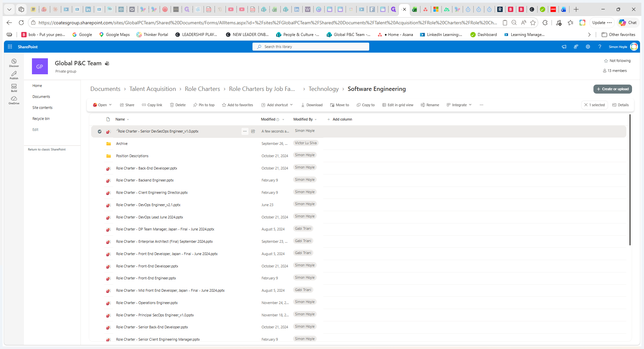Screen dimensions: 644x349
Task: Open the command bar overflow ellipsis
Action: (481, 105)
